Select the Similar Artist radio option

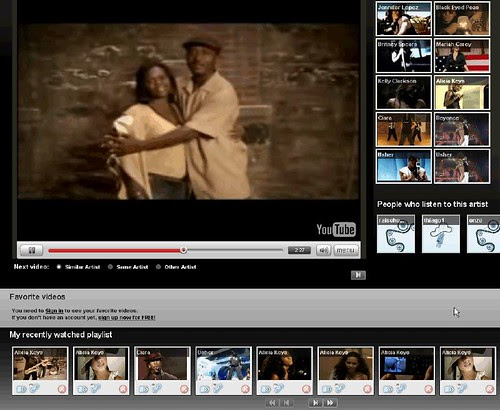point(59,267)
